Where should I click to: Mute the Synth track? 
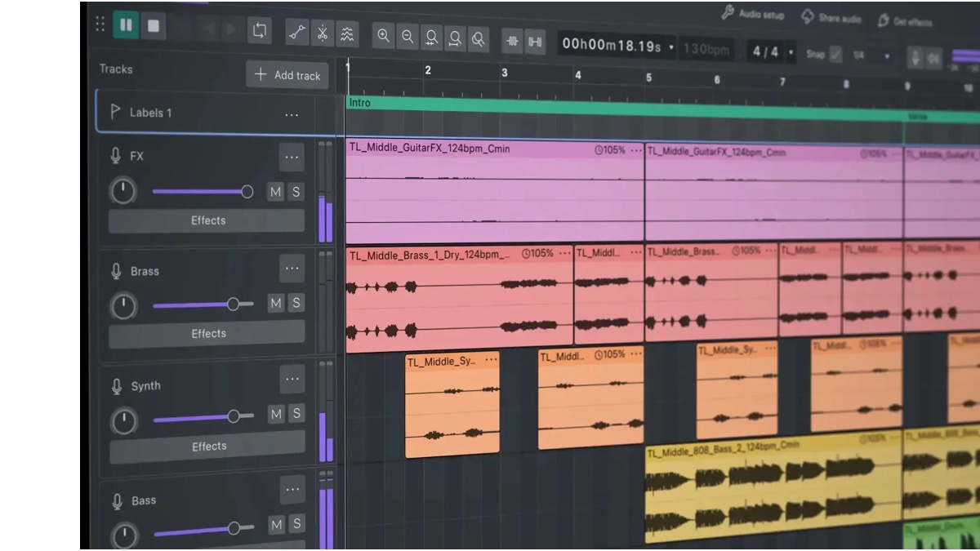pyautogui.click(x=276, y=414)
